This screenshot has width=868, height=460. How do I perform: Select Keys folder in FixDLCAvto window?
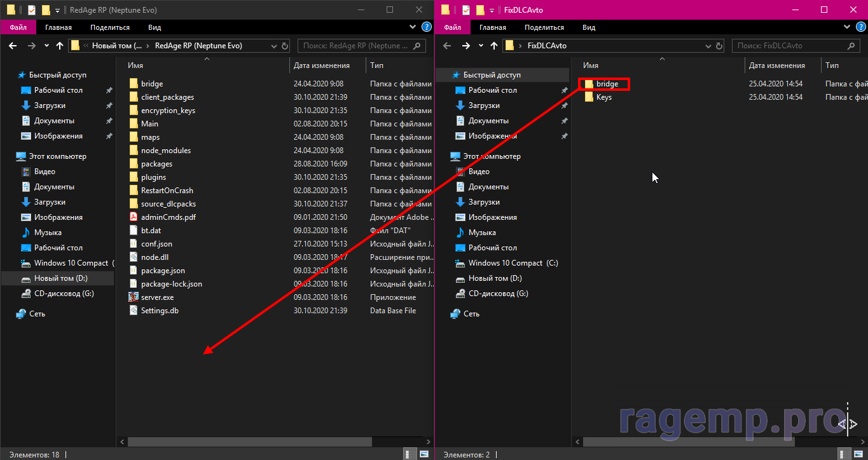[603, 97]
